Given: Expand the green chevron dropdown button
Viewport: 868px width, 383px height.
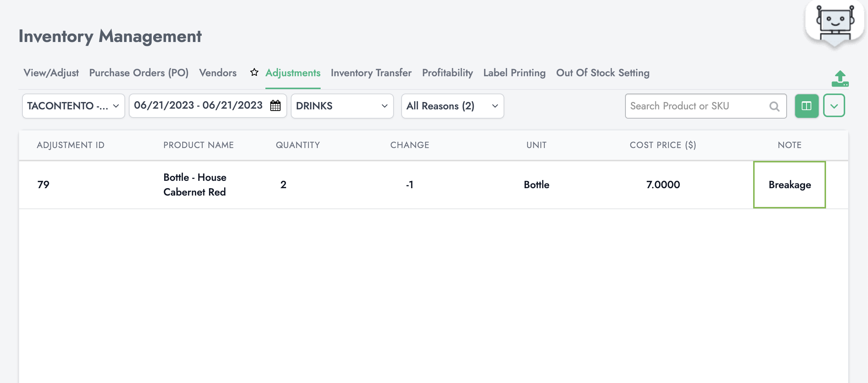Looking at the screenshot, I should [834, 106].
